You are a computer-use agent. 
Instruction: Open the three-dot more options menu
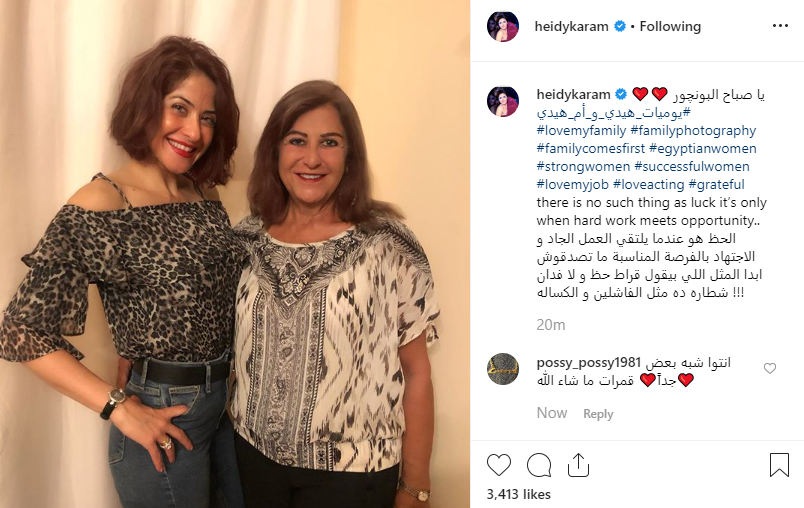(780, 26)
